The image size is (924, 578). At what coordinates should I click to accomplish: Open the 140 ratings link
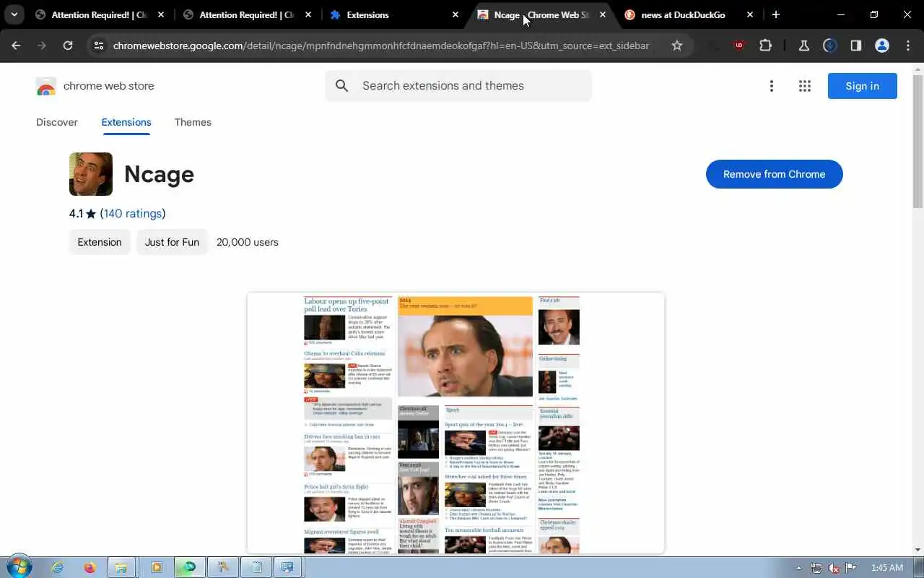pyautogui.click(x=133, y=213)
